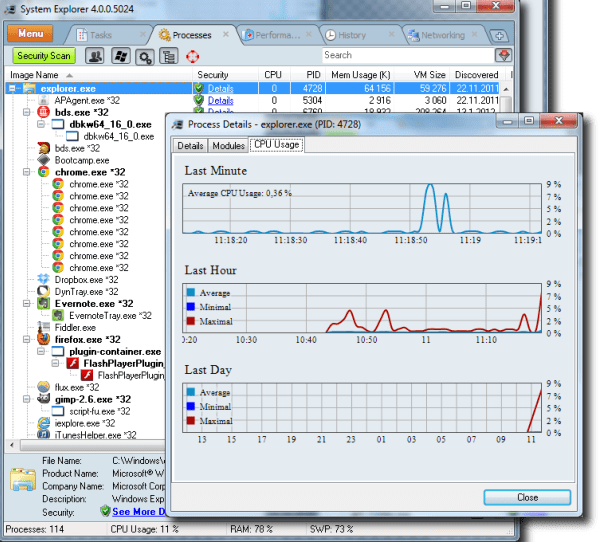Collapse the dbkw64_16_0.exe bold node

click(41, 124)
